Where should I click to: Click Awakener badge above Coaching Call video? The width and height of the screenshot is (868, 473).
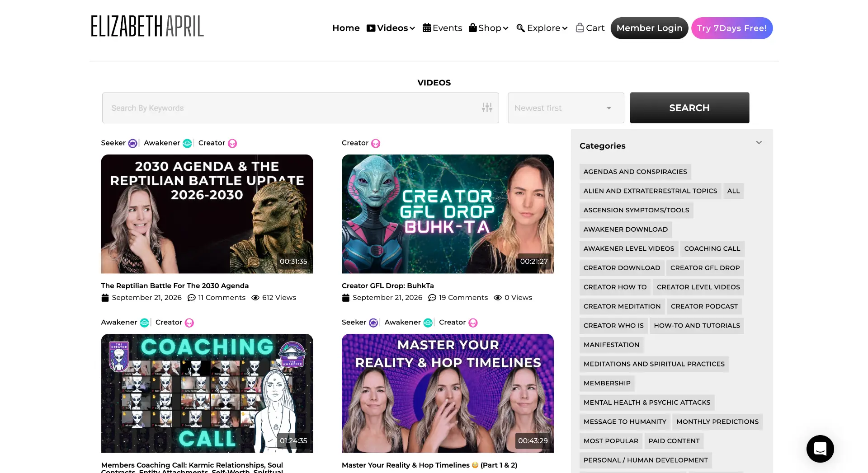125,323
